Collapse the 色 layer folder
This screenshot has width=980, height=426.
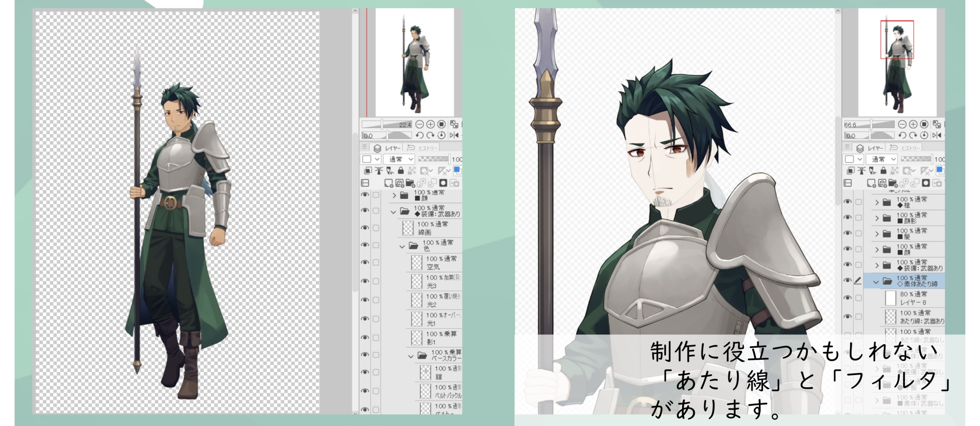pos(402,246)
